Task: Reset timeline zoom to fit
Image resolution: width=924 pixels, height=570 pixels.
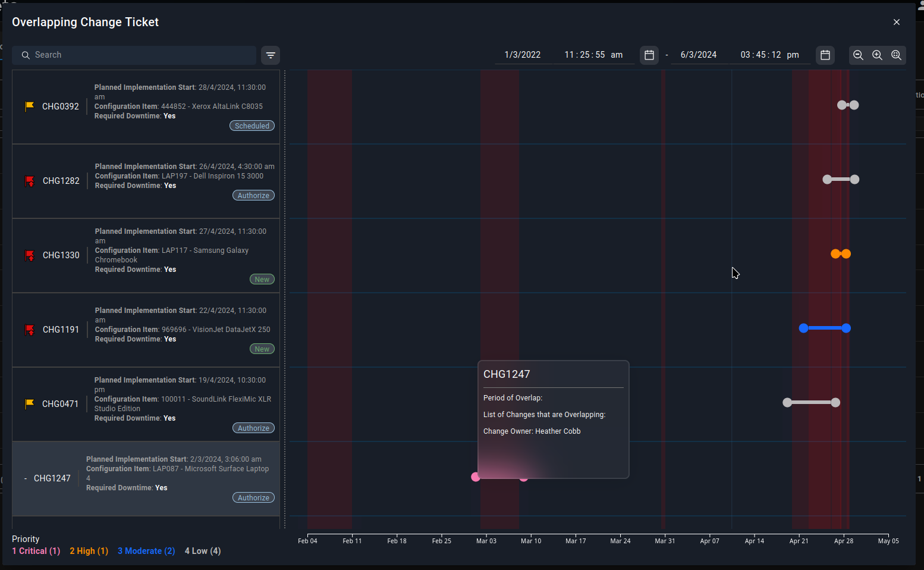Action: pyautogui.click(x=896, y=55)
